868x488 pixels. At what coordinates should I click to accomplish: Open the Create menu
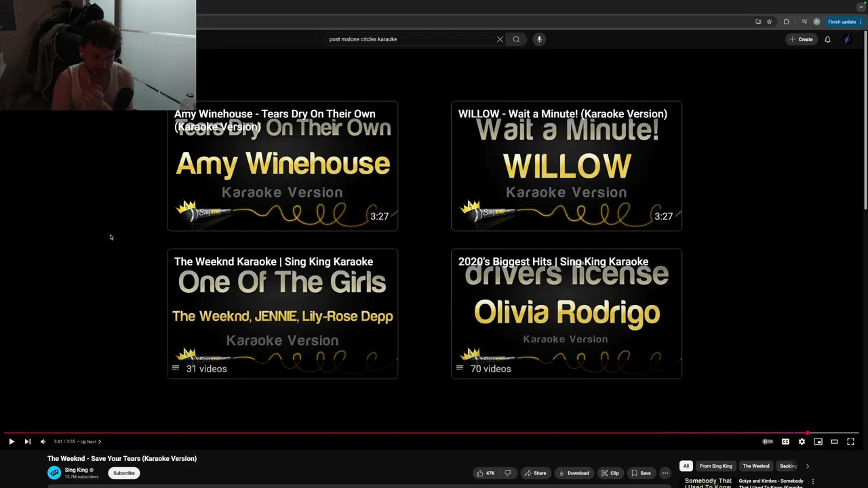tap(801, 39)
